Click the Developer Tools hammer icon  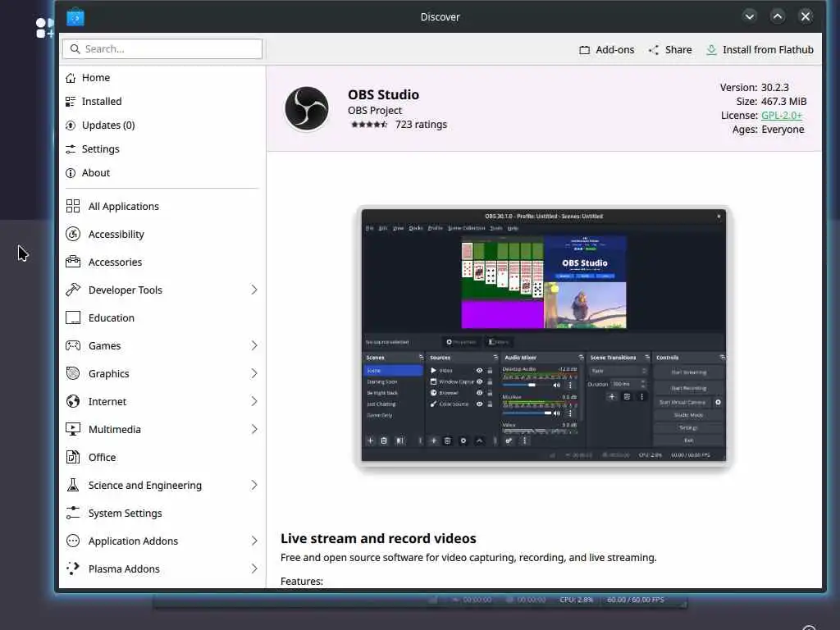73,290
